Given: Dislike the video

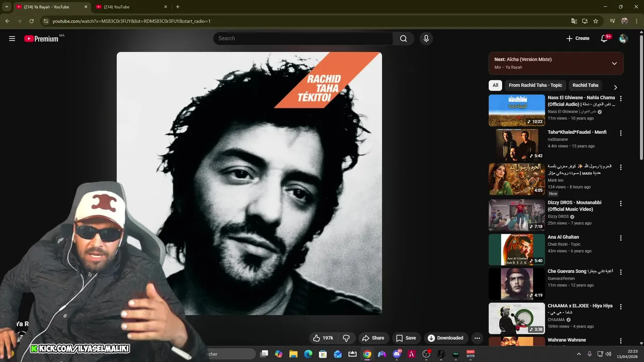Looking at the screenshot, I should (346, 338).
